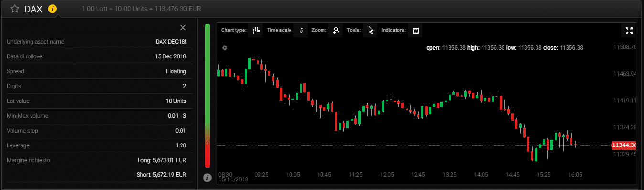Image resolution: width=644 pixels, height=190 pixels.
Task: Select the Long margin 5,673.81 EUR
Action: tap(161, 160)
